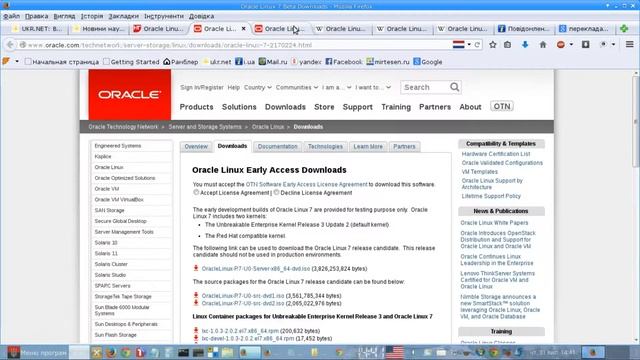The height and width of the screenshot is (360, 640).
Task: Open OTN Software Early Access License Agreement link
Action: tap(307, 184)
